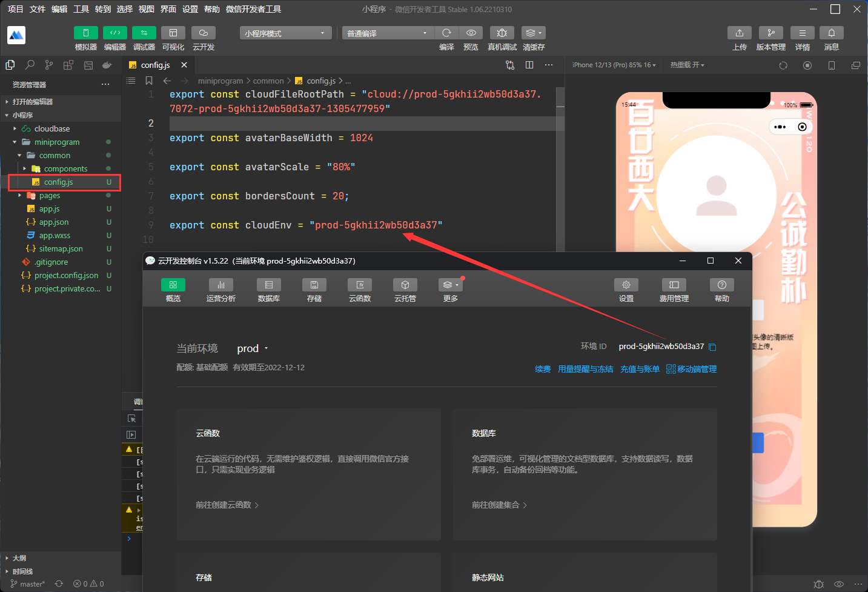Open the Docker whale sidebar icon
Image resolution: width=868 pixels, height=592 pixels.
(107, 65)
